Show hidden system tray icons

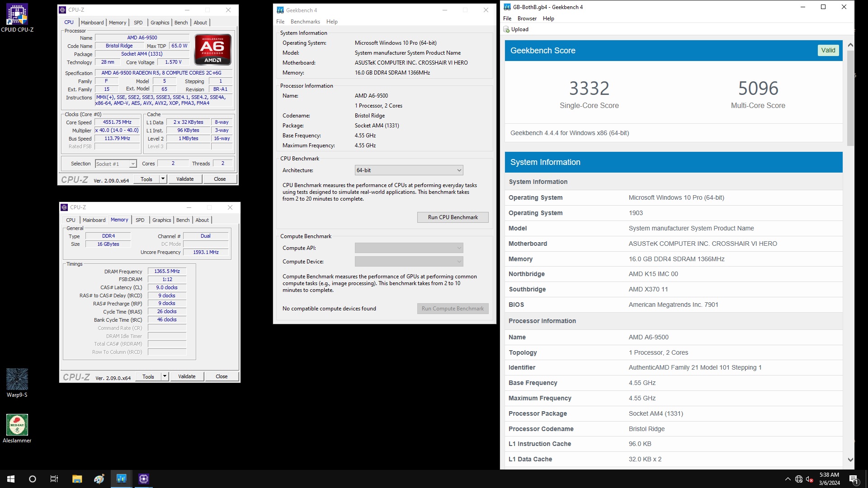pyautogui.click(x=788, y=479)
